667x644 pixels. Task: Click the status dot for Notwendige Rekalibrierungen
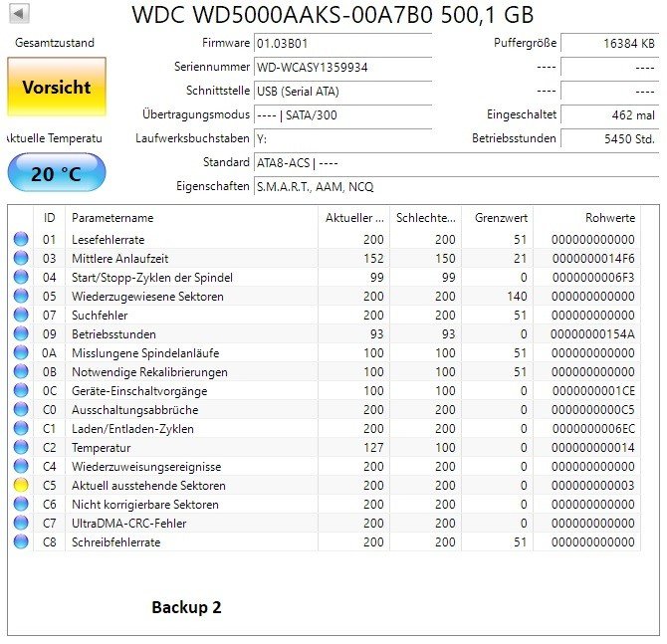pyautogui.click(x=21, y=371)
